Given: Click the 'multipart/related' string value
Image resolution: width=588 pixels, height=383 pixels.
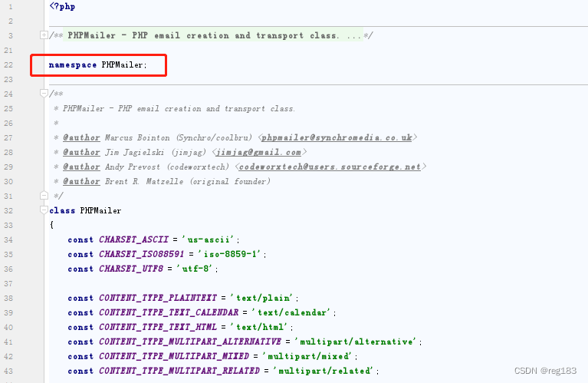Looking at the screenshot, I should coord(325,371).
